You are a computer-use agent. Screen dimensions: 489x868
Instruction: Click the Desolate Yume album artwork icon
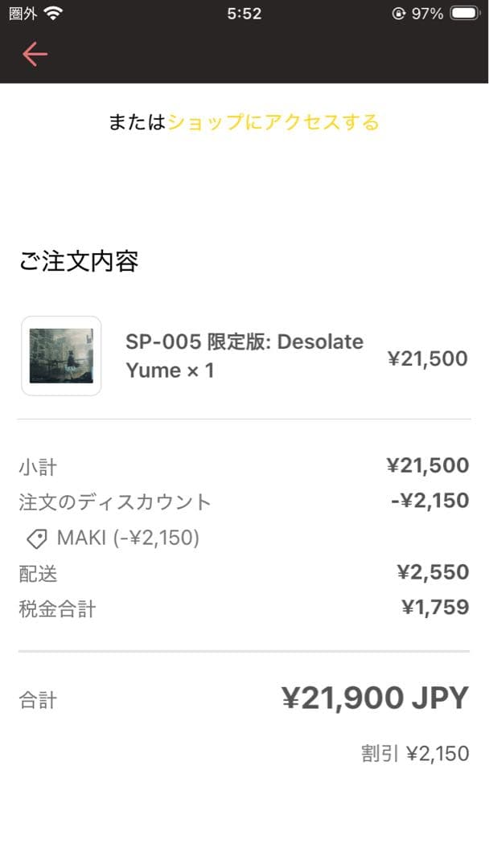[60, 356]
